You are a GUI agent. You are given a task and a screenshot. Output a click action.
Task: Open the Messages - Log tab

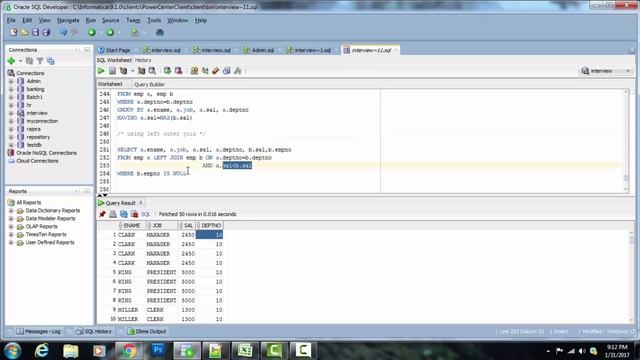pyautogui.click(x=38, y=331)
